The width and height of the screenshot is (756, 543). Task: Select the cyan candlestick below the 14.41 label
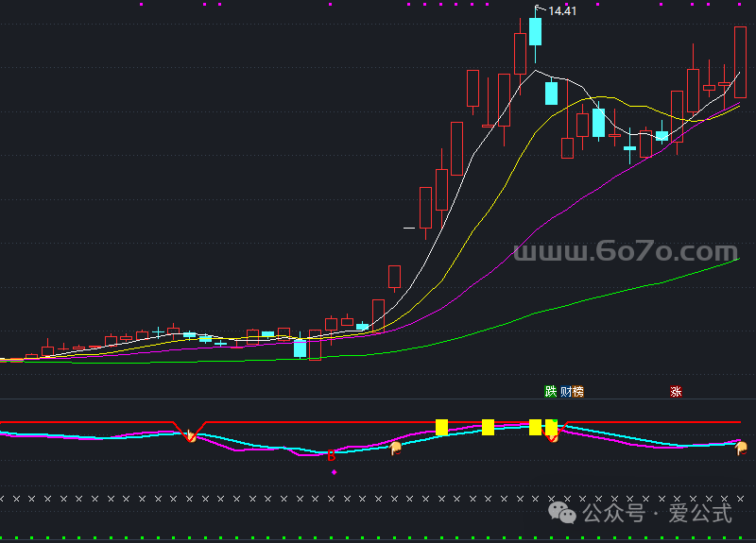tap(536, 31)
